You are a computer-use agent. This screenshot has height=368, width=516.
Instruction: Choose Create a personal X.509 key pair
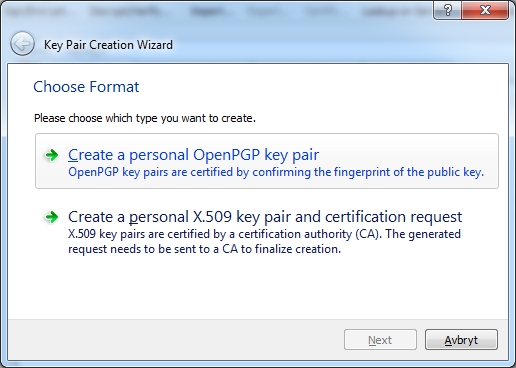pos(265,217)
